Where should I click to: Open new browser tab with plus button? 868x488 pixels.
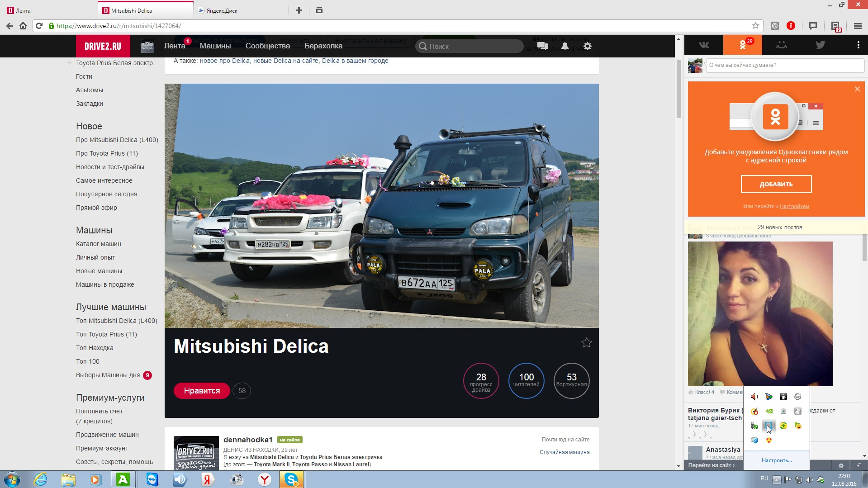click(x=299, y=10)
